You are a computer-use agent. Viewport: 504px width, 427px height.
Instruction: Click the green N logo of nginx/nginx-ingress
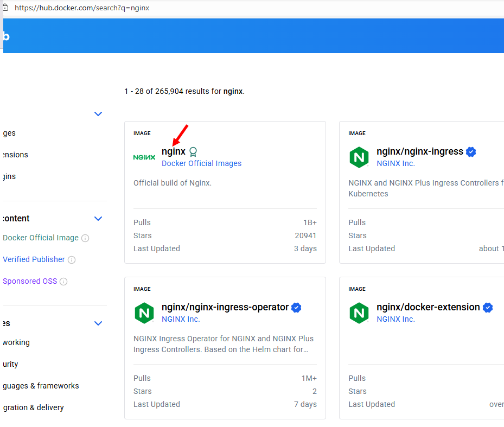(359, 157)
